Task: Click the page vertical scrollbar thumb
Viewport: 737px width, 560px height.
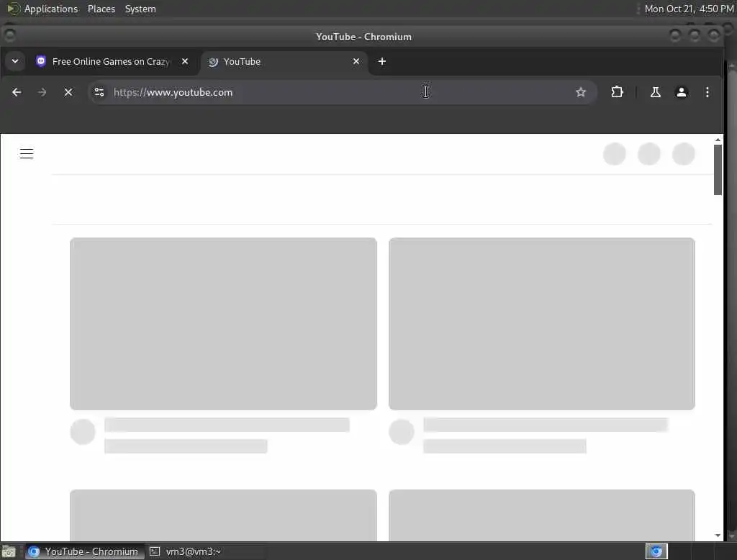Action: click(x=718, y=170)
